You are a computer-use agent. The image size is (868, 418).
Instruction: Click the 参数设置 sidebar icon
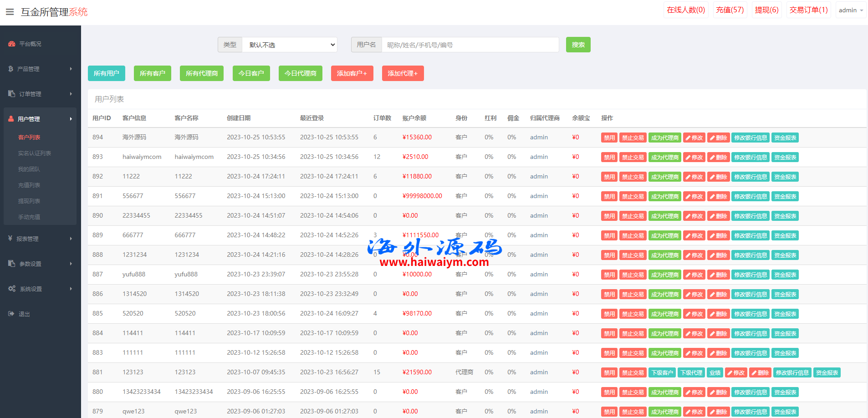pyautogui.click(x=12, y=264)
